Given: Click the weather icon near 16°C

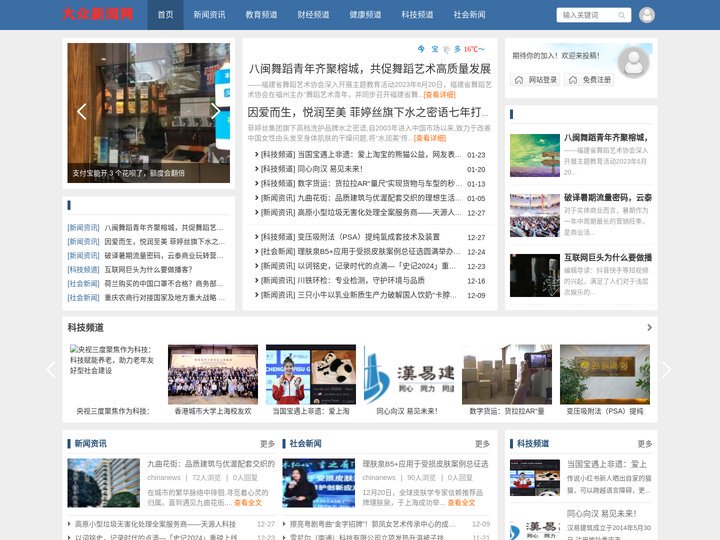Looking at the screenshot, I should pos(445,49).
